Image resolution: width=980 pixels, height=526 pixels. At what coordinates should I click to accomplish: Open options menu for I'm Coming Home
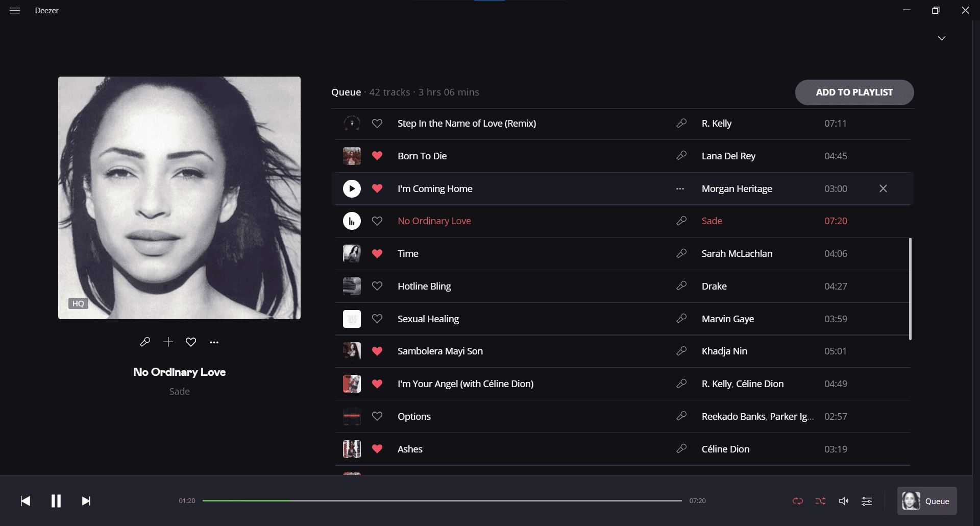(680, 188)
